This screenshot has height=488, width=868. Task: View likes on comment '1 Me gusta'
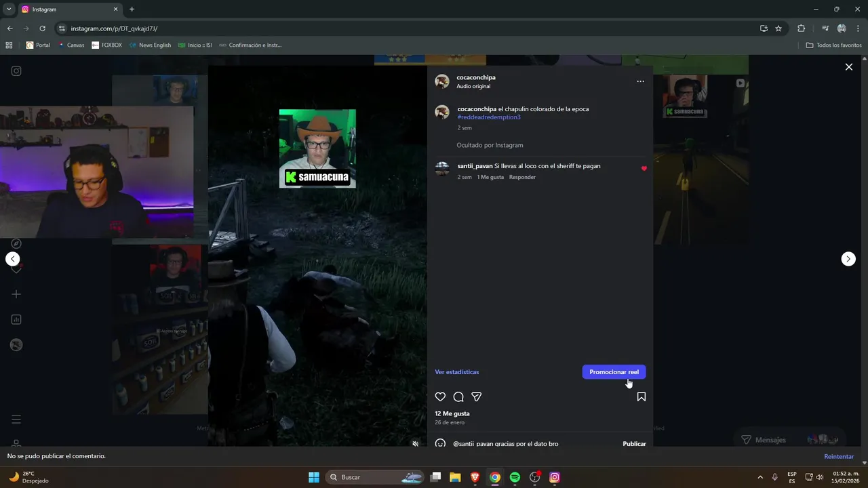[490, 177]
